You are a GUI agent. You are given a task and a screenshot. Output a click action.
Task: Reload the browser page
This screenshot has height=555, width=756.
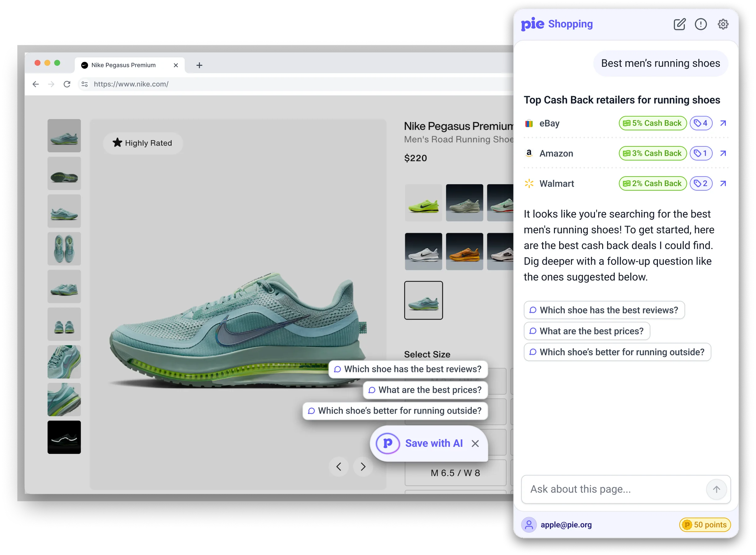(67, 84)
